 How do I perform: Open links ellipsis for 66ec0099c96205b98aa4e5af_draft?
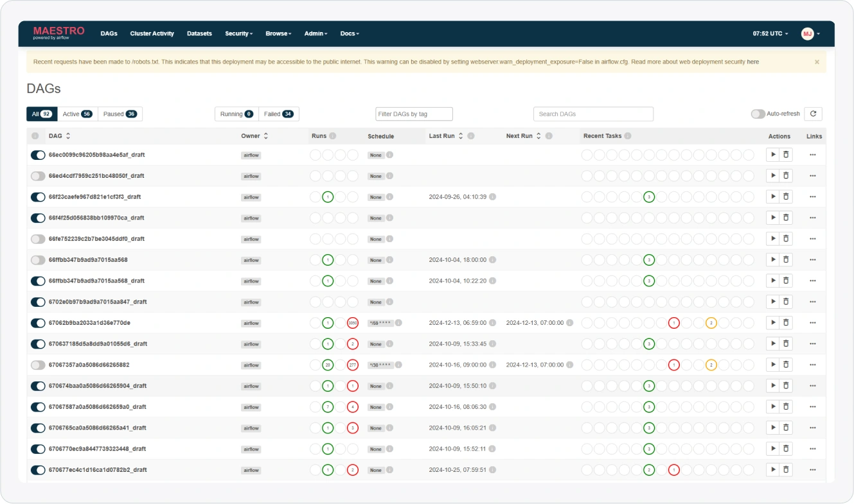tap(813, 155)
